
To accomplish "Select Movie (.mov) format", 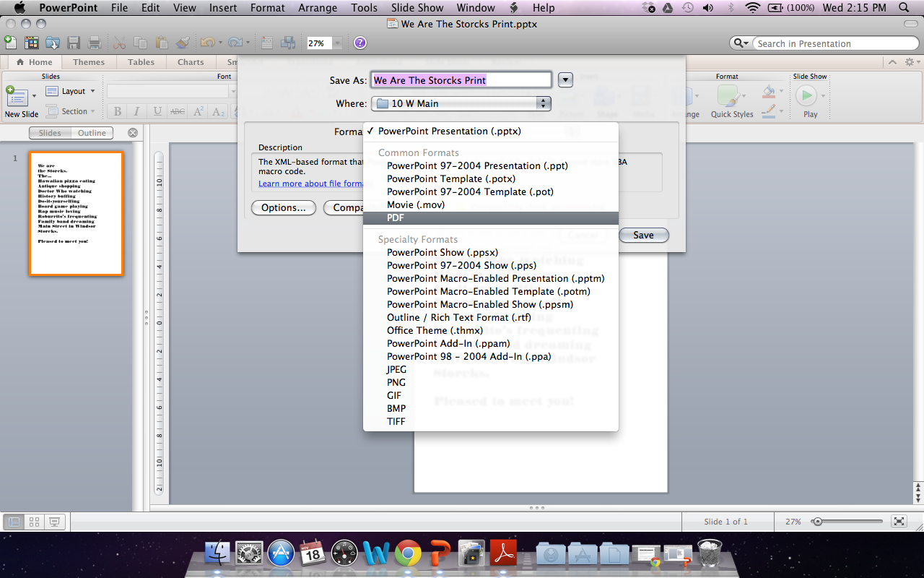I will (x=491, y=204).
